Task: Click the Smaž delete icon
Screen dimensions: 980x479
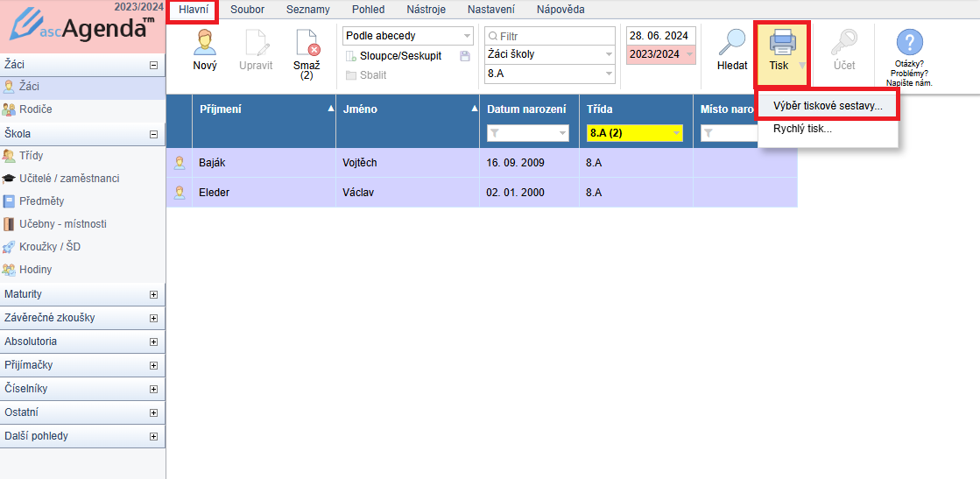Action: click(307, 43)
